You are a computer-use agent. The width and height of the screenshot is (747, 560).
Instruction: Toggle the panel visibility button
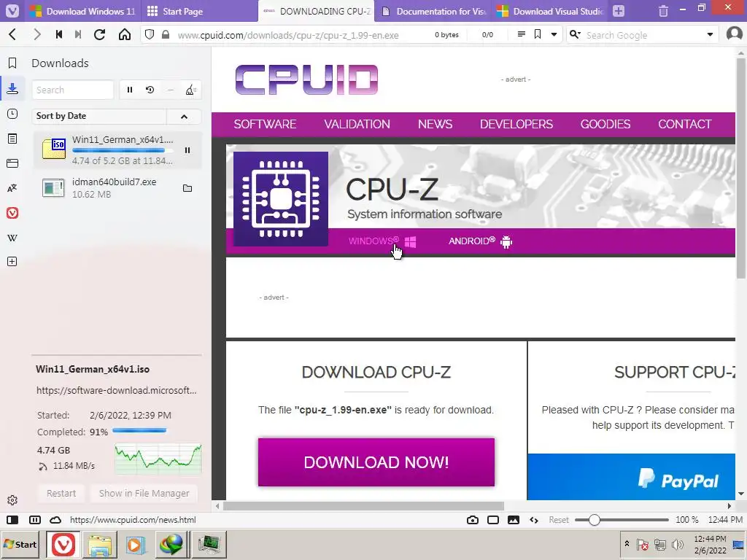click(x=13, y=520)
